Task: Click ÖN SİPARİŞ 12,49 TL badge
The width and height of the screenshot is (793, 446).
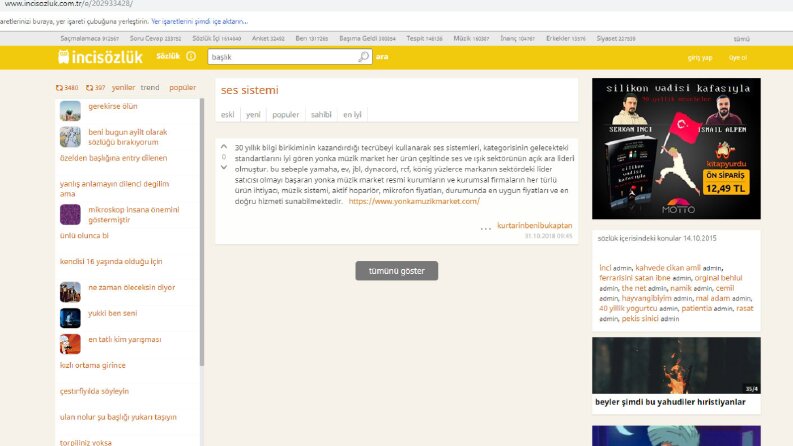Action: tap(726, 182)
